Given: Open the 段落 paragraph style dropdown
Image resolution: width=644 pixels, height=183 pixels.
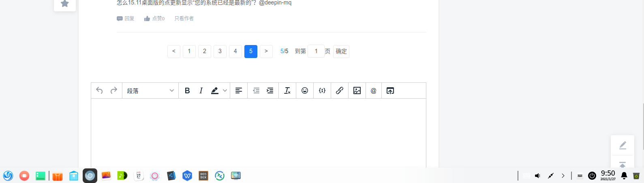Looking at the screenshot, I should 150,90.
